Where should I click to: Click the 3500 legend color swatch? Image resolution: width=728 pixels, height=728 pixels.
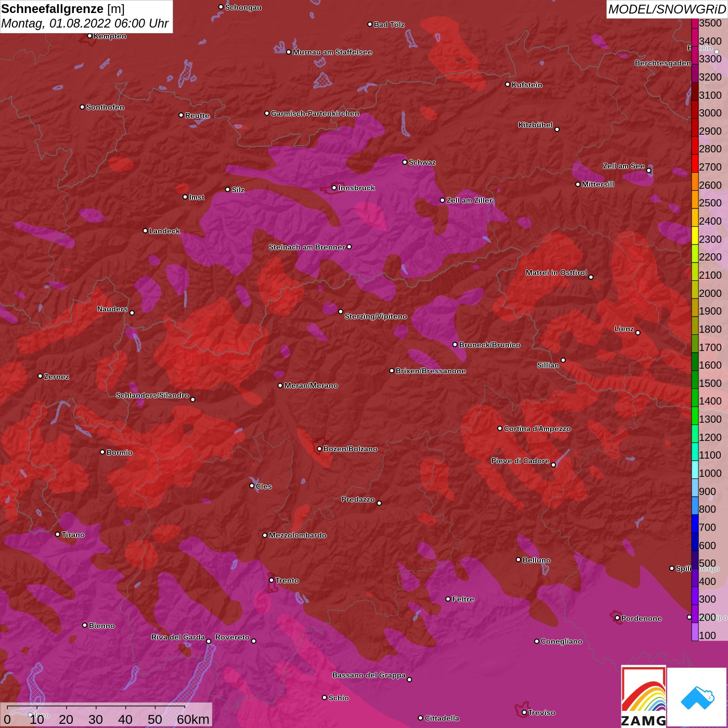click(695, 23)
